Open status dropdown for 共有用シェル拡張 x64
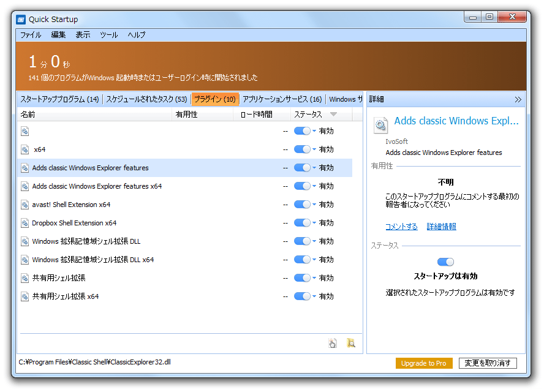 pyautogui.click(x=314, y=296)
